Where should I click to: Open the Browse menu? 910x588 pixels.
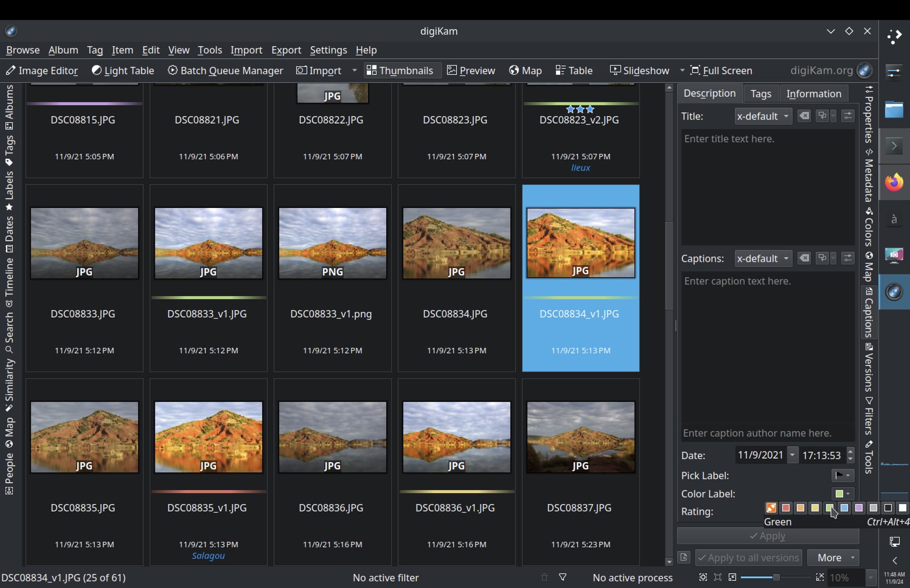(x=23, y=50)
